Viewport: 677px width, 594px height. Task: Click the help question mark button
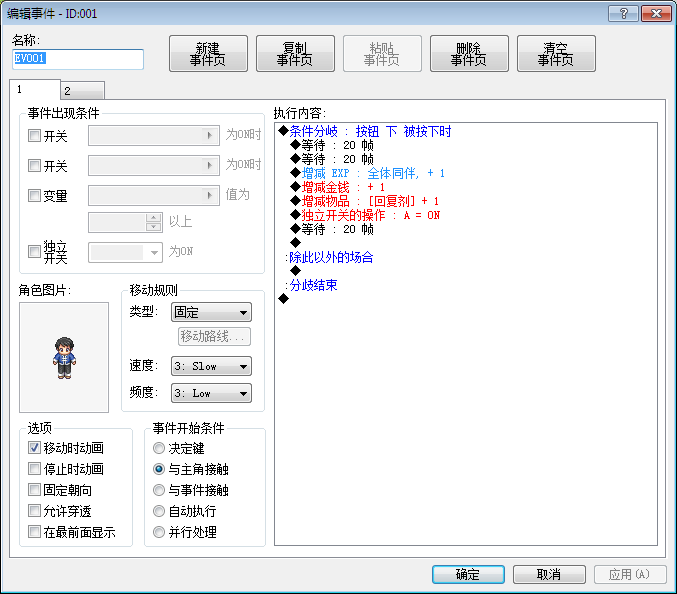623,13
